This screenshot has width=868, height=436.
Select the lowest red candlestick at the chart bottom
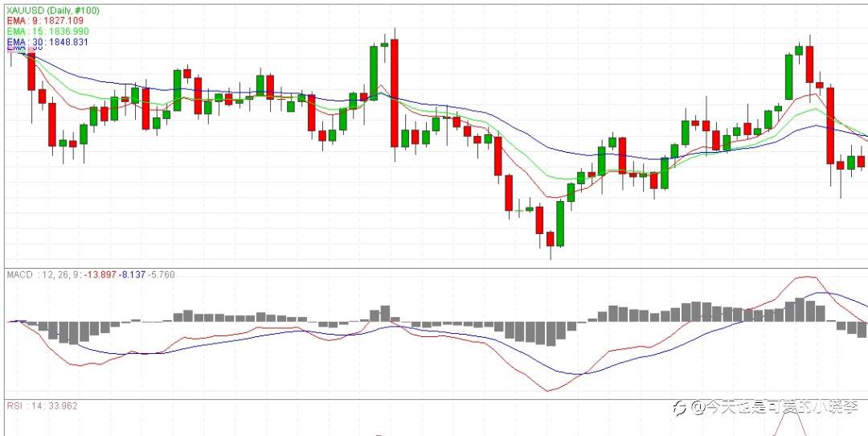(x=551, y=239)
